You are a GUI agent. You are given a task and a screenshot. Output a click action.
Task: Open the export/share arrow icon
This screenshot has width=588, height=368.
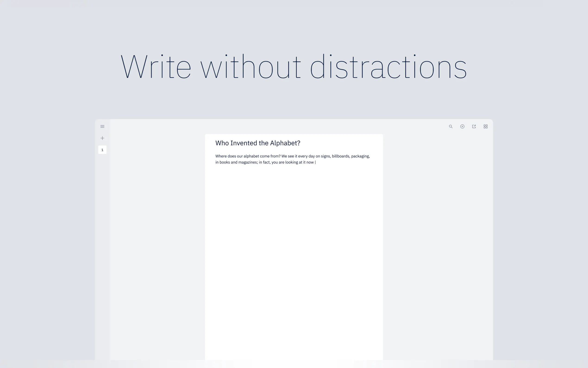click(474, 126)
